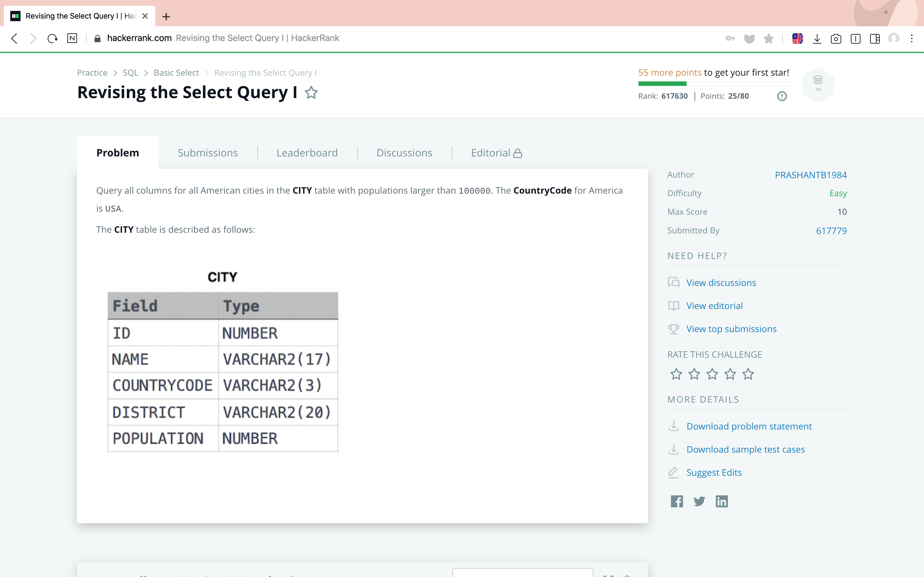The height and width of the screenshot is (577, 924).
Task: Share challenge on Twitter
Action: pos(699,501)
